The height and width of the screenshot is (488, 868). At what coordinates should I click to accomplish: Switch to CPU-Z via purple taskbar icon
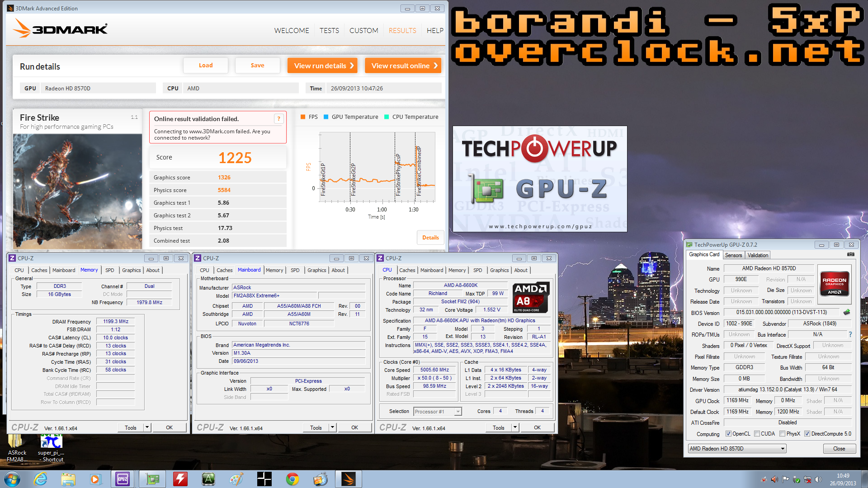(123, 479)
